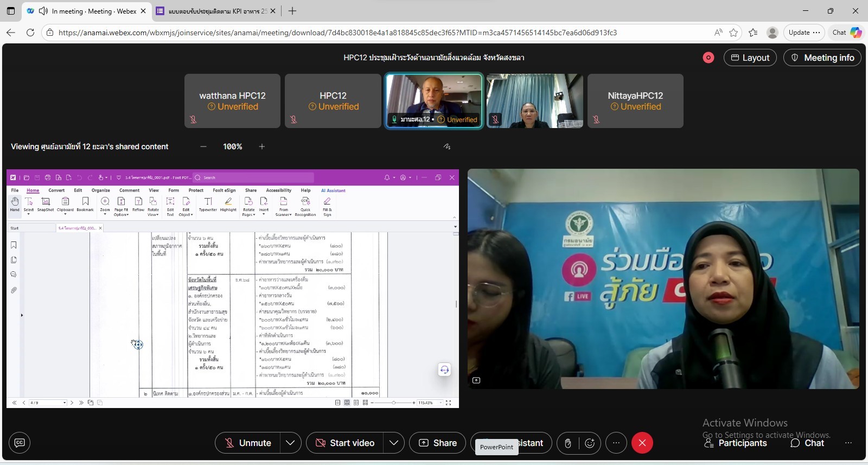Open the closed captions icon
868x465 pixels.
20,443
